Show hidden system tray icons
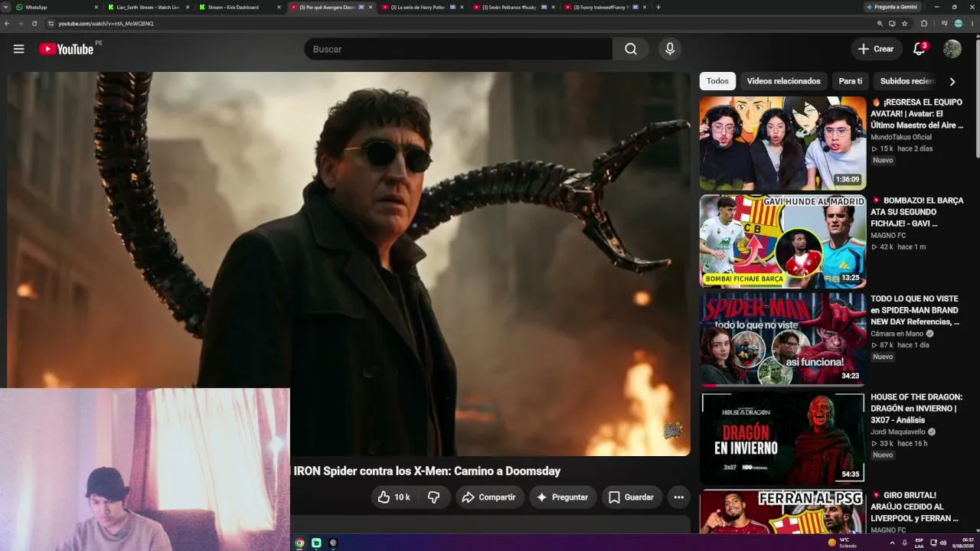980x551 pixels. click(x=892, y=543)
